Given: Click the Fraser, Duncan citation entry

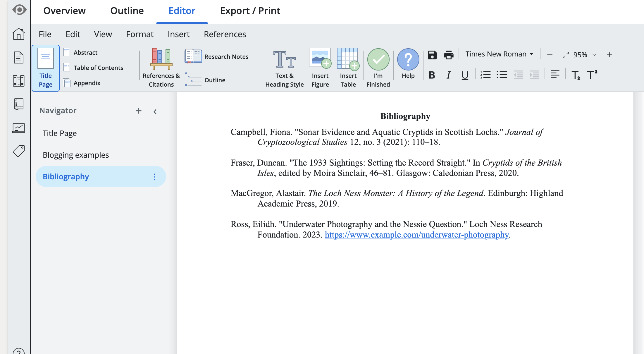Looking at the screenshot, I should coord(396,168).
